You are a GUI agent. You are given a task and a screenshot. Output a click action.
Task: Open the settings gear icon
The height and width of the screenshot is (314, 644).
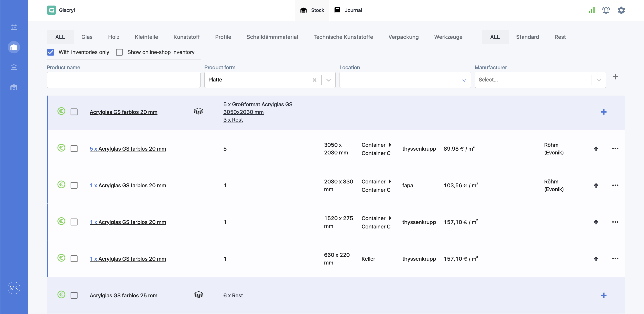621,10
